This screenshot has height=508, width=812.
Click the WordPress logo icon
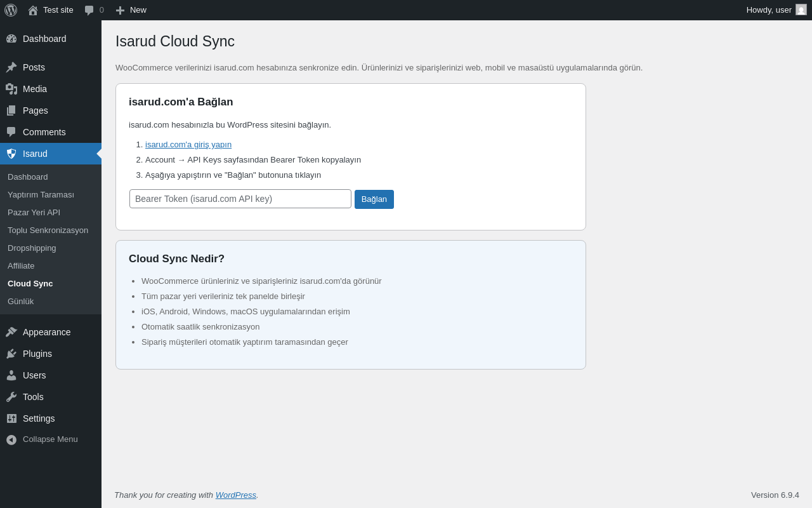[11, 10]
